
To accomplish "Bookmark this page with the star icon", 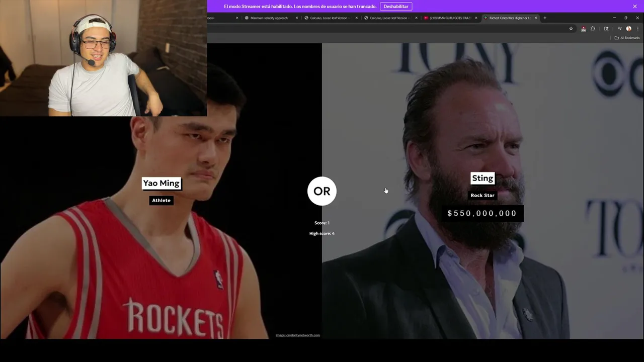I will coord(571,29).
